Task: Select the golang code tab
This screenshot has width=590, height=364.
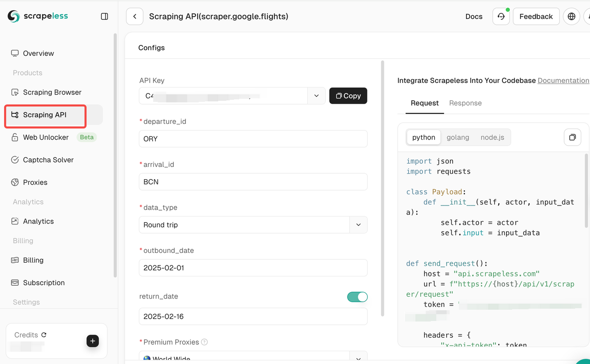Action: [x=458, y=137]
